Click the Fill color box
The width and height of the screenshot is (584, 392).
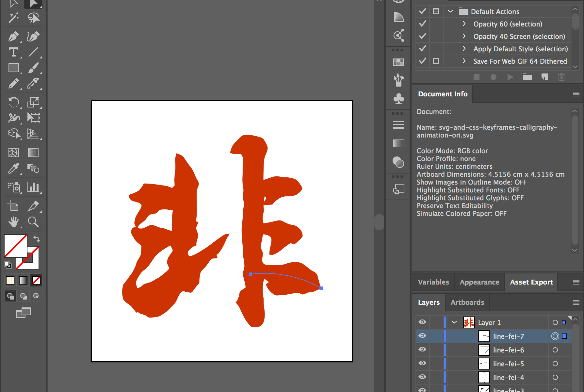pyautogui.click(x=15, y=246)
